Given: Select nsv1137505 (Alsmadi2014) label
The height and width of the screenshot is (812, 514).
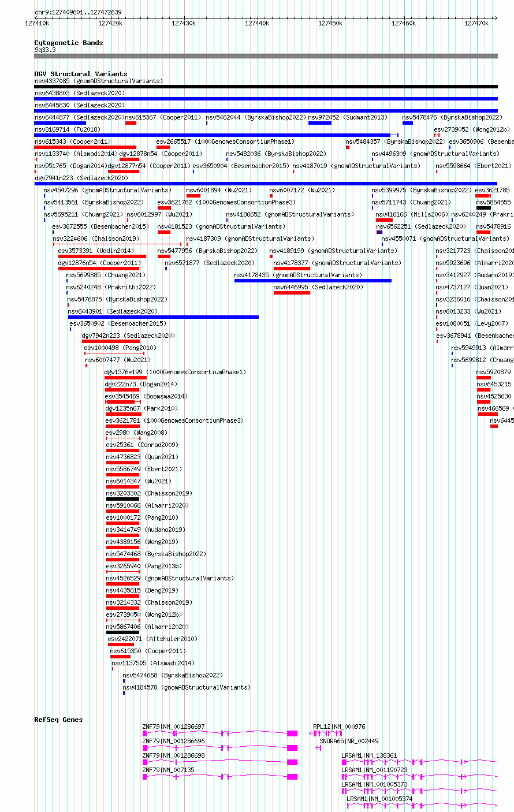Looking at the screenshot, I should 153,663.
